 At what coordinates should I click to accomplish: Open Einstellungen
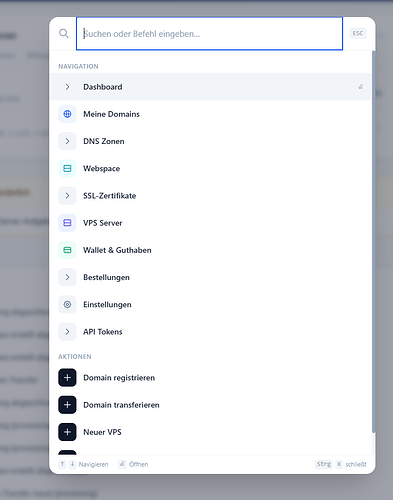pos(211,304)
